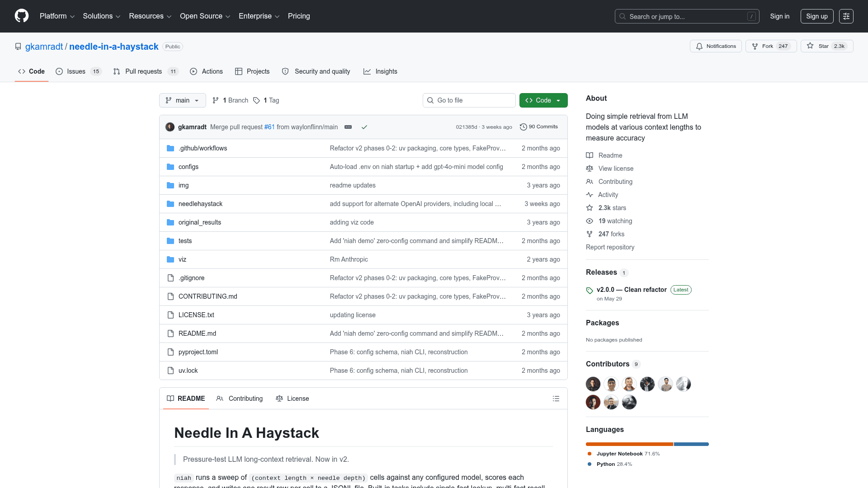Click the GitHub logo icon
This screenshot has width=868, height=488.
click(x=22, y=16)
